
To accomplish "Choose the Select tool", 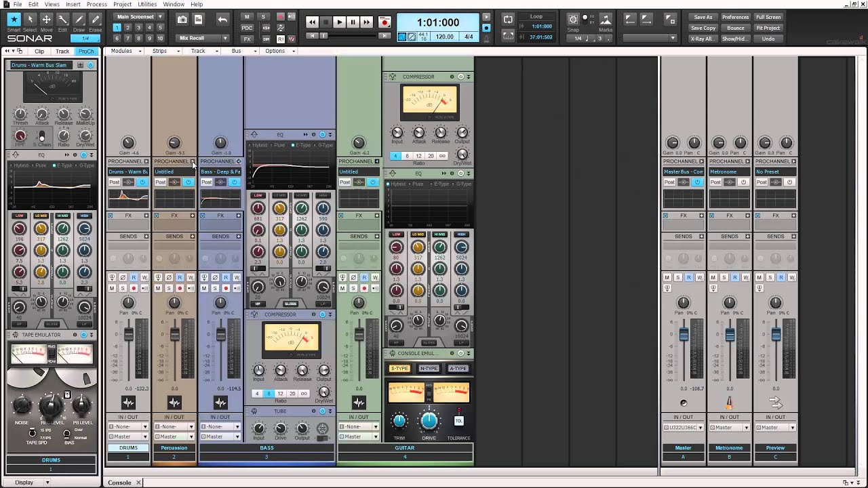I will coord(30,20).
